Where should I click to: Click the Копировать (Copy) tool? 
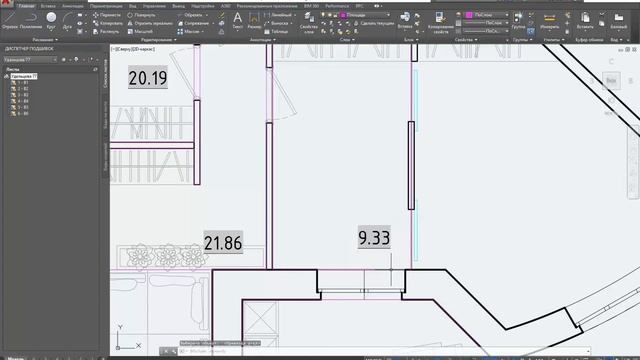click(108, 23)
